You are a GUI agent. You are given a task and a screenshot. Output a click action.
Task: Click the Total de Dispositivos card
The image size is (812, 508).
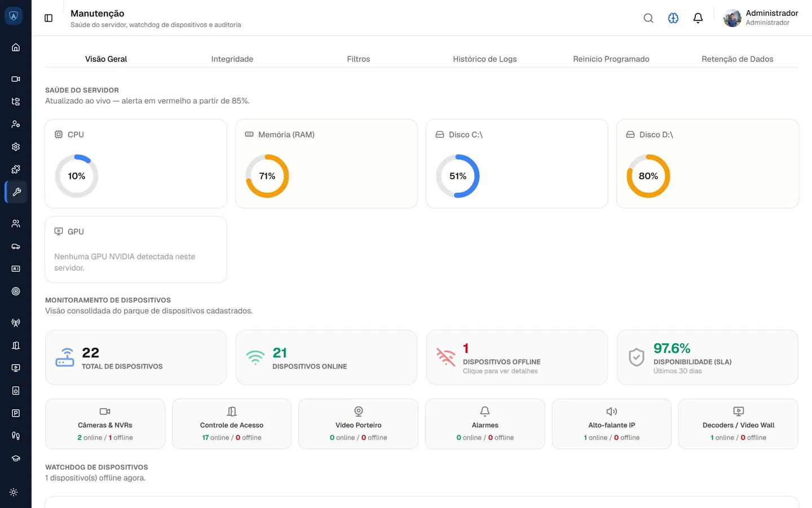136,357
